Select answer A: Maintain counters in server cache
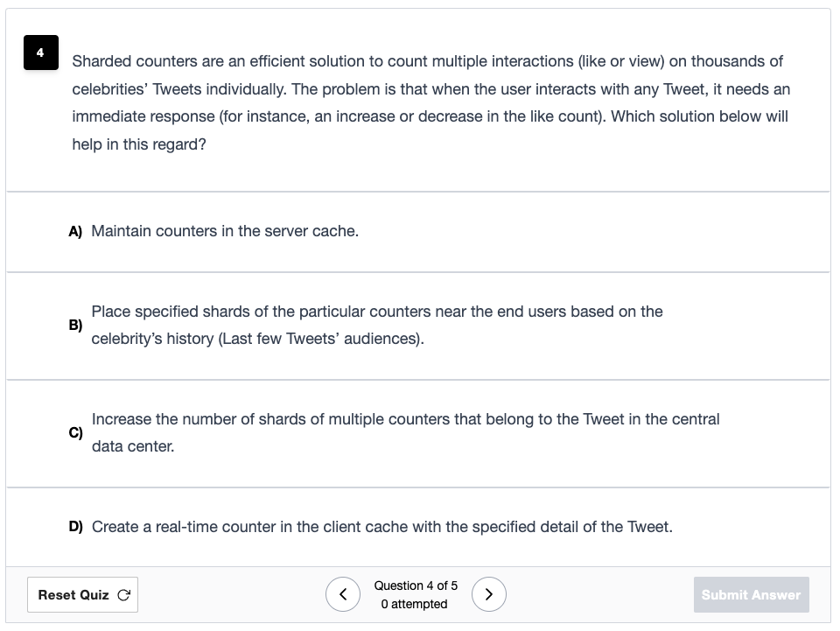Viewport: 840px width, 631px height. coord(418,231)
